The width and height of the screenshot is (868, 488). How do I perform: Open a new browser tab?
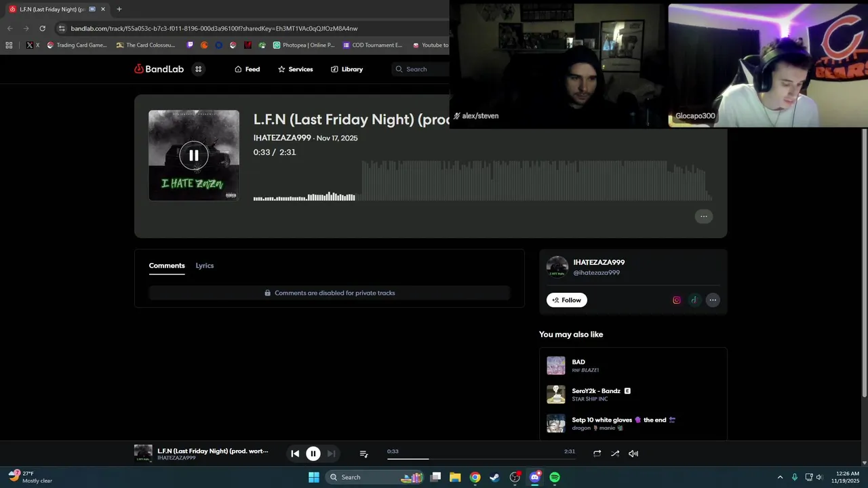[119, 9]
